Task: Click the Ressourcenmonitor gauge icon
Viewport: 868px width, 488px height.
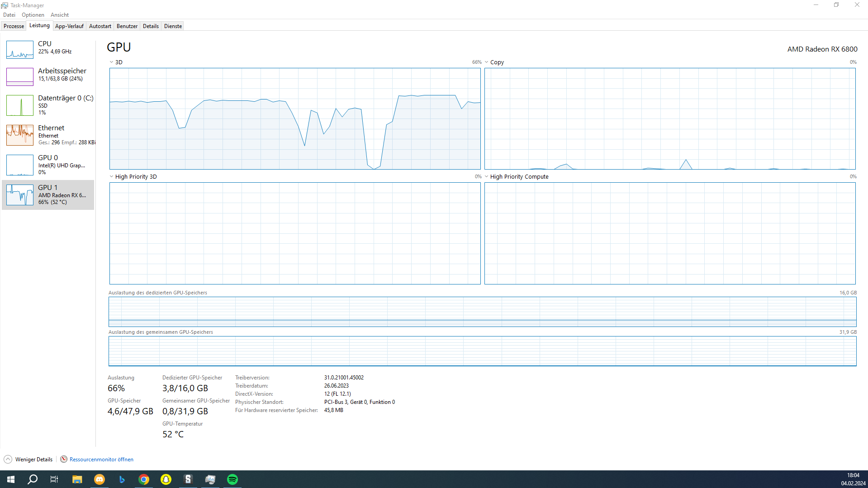Action: tap(64, 460)
